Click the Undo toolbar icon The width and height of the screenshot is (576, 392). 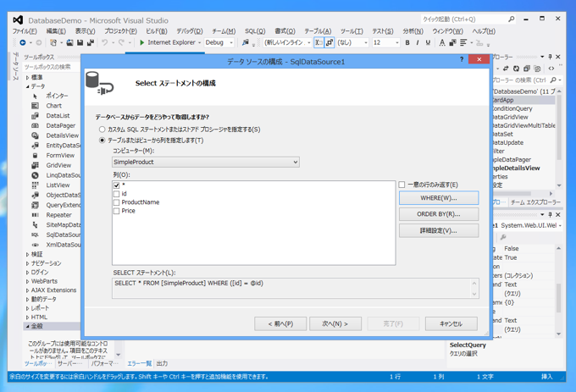[105, 42]
